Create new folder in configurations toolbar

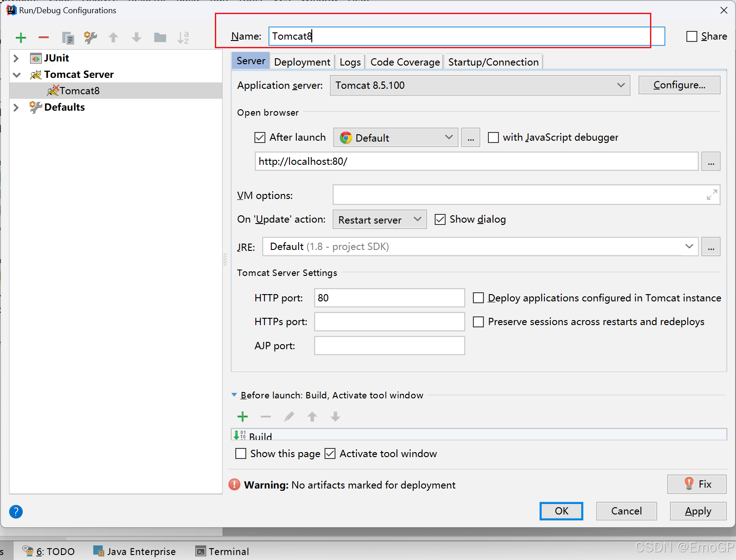(160, 37)
